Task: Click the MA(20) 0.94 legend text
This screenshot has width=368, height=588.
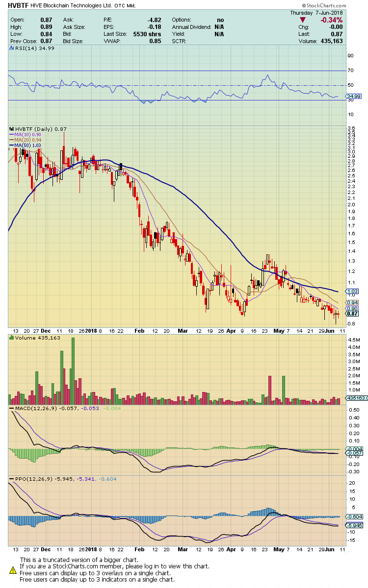Action: (27, 140)
